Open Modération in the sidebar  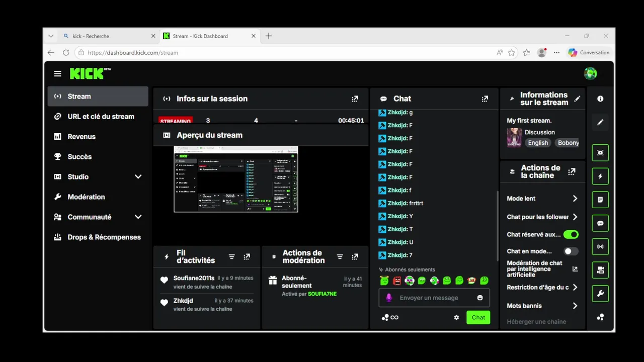click(98, 197)
